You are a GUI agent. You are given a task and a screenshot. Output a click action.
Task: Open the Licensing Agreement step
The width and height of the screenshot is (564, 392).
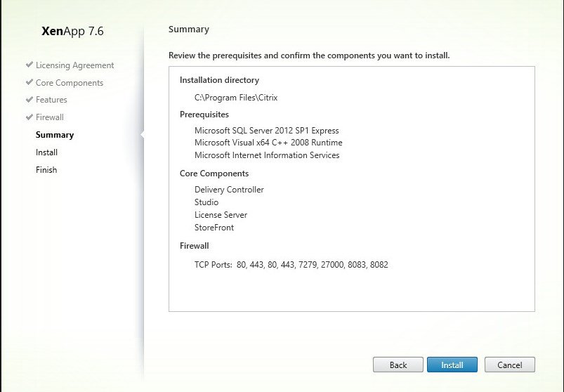pyautogui.click(x=75, y=65)
